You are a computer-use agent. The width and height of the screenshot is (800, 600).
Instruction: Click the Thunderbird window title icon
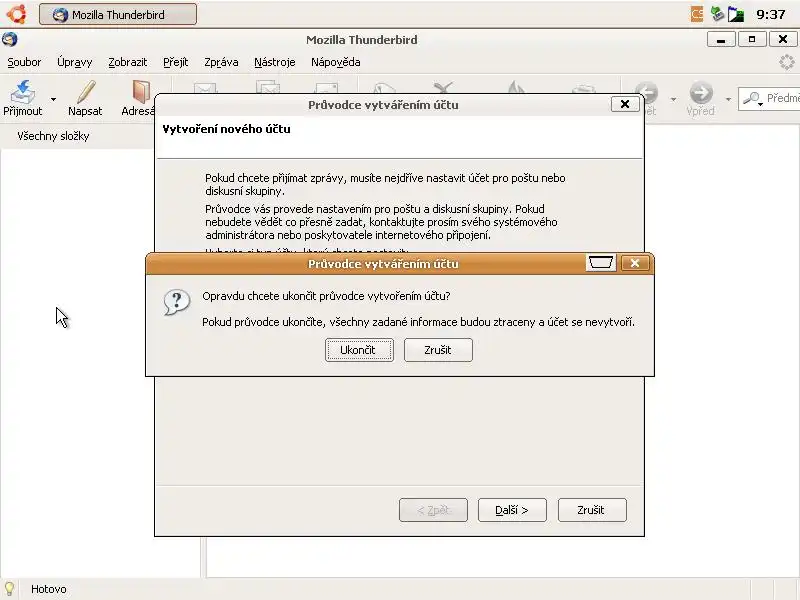(10, 39)
